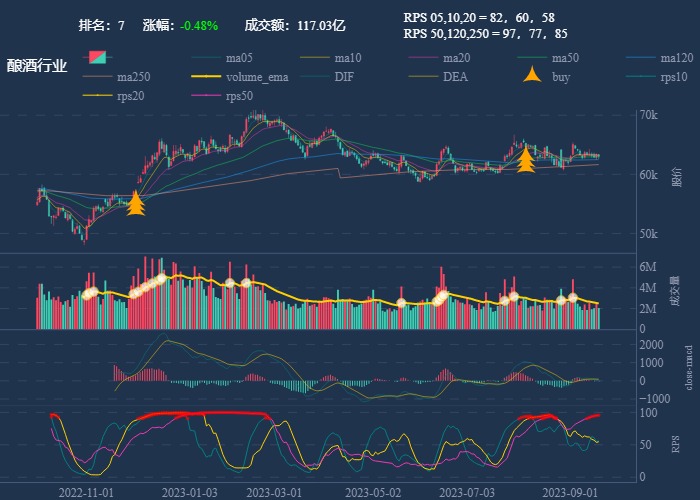The height and width of the screenshot is (500, 700).
Task: Click the 酿酒行业 chart title
Action: [x=37, y=66]
